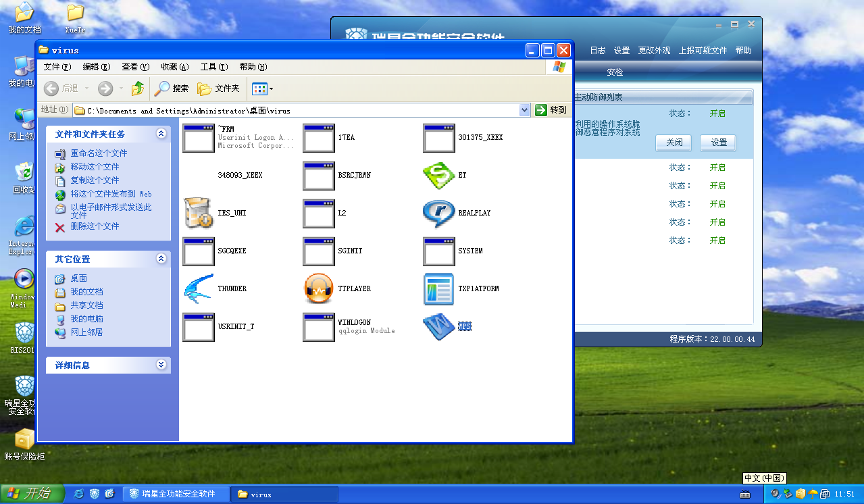The width and height of the screenshot is (864, 504).
Task: Go to 我的文档 in Other Places
Action: tap(86, 292)
